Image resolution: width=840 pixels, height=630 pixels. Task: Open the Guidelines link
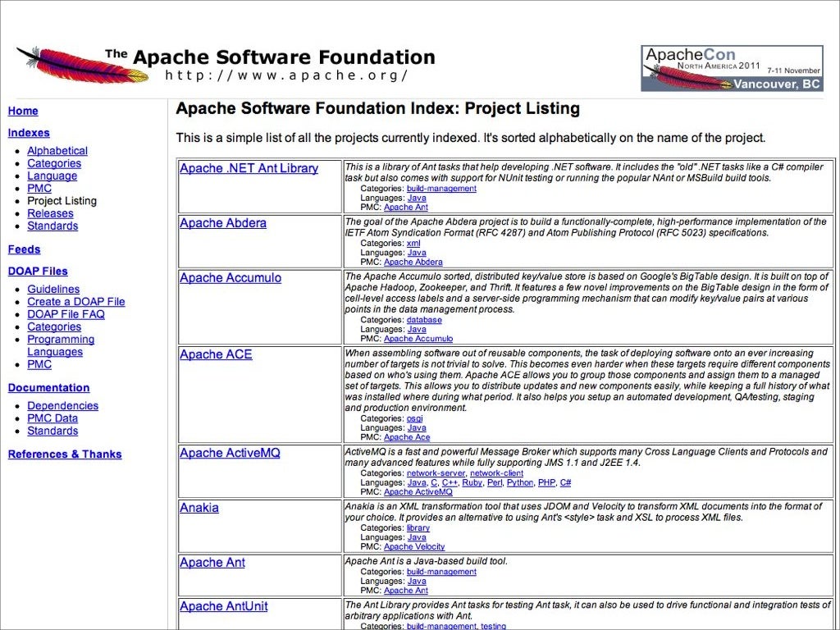click(53, 290)
